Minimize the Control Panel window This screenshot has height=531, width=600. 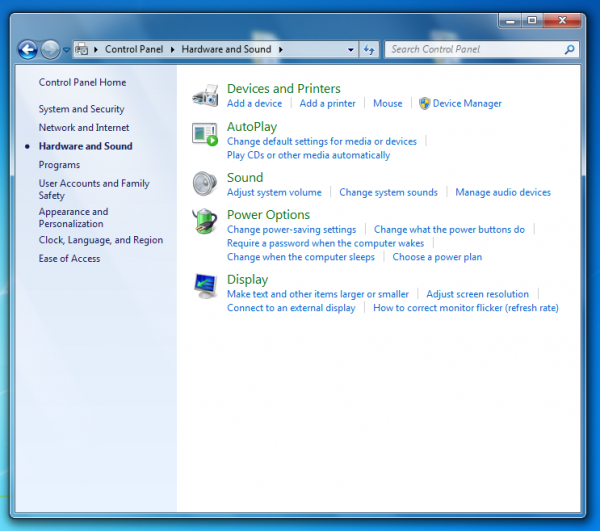pos(510,21)
